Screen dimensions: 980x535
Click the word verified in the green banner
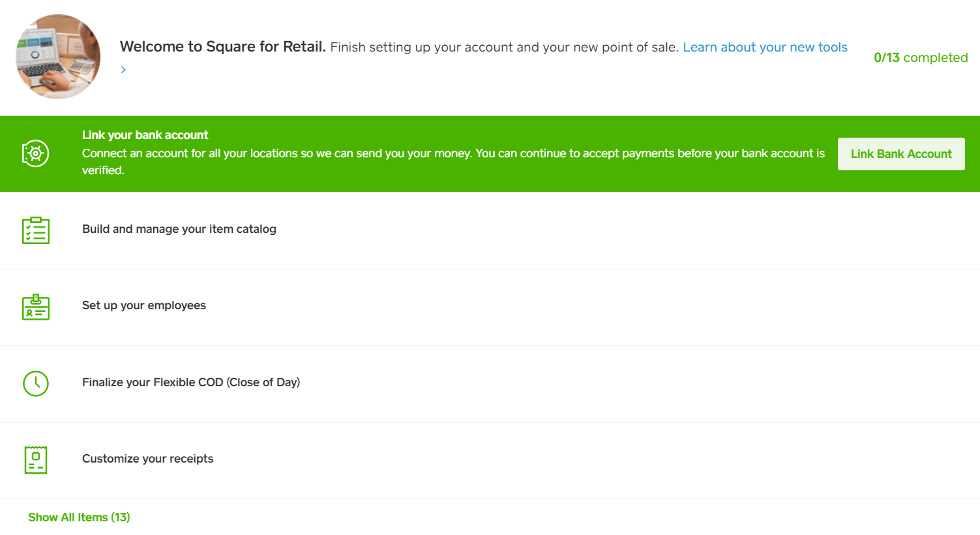coord(102,170)
